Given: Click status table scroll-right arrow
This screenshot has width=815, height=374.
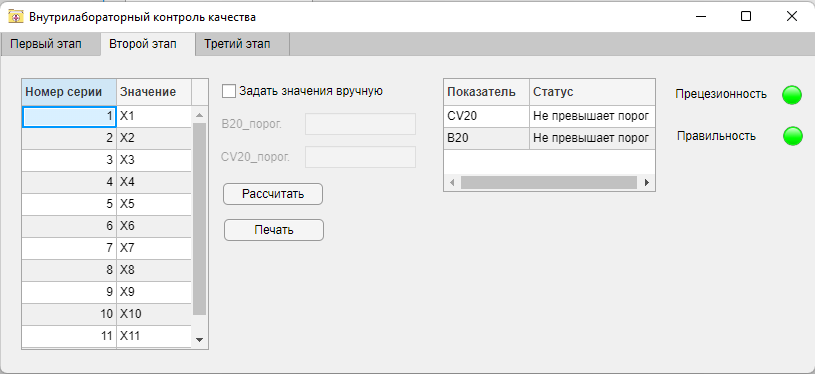Looking at the screenshot, I should tap(647, 182).
